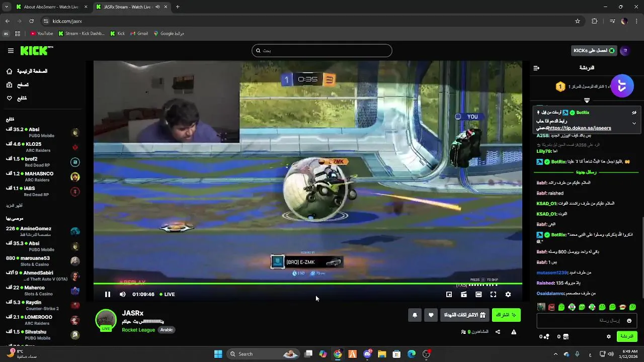Report the stream with warning icon
Image resolution: width=644 pixels, height=362 pixels.
(x=514, y=332)
